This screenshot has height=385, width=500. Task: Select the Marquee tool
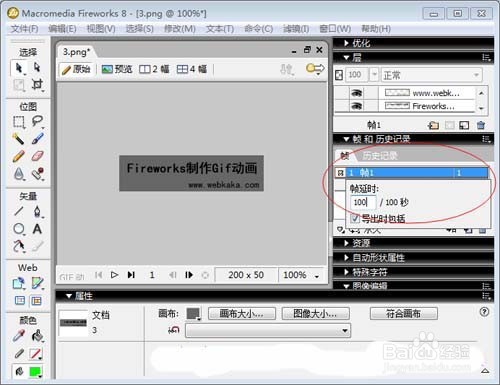(x=19, y=122)
